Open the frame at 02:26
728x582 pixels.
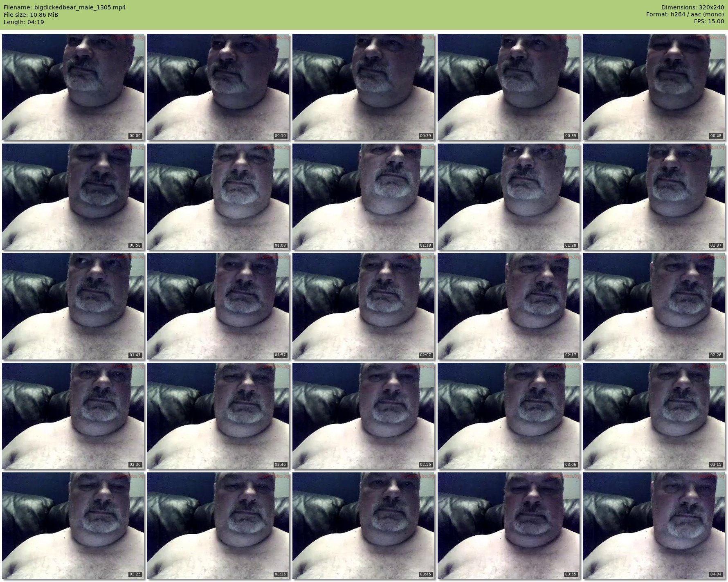pyautogui.click(x=654, y=306)
